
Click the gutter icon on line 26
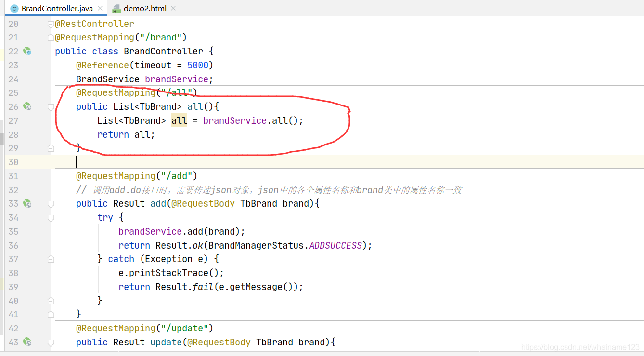coord(27,106)
